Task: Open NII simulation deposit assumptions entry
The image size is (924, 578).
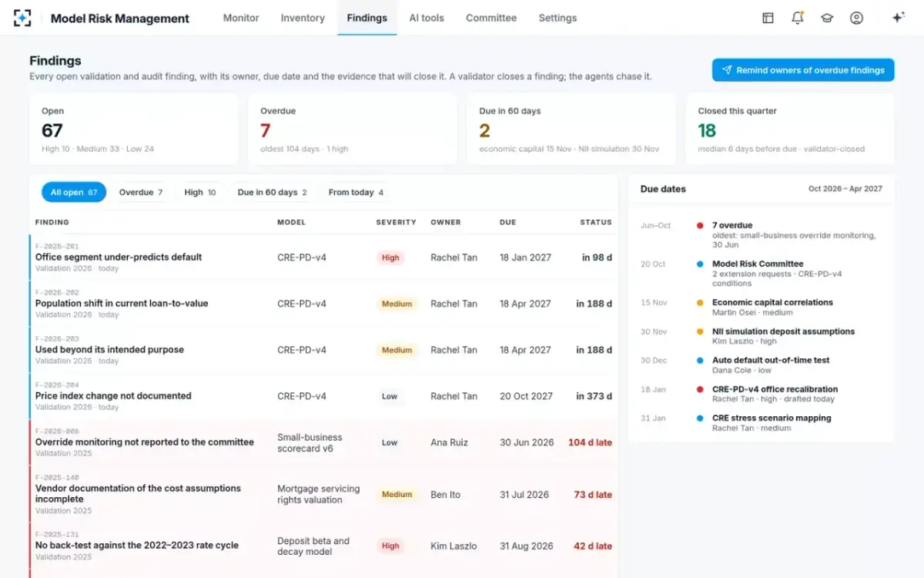Action: tap(762, 336)
